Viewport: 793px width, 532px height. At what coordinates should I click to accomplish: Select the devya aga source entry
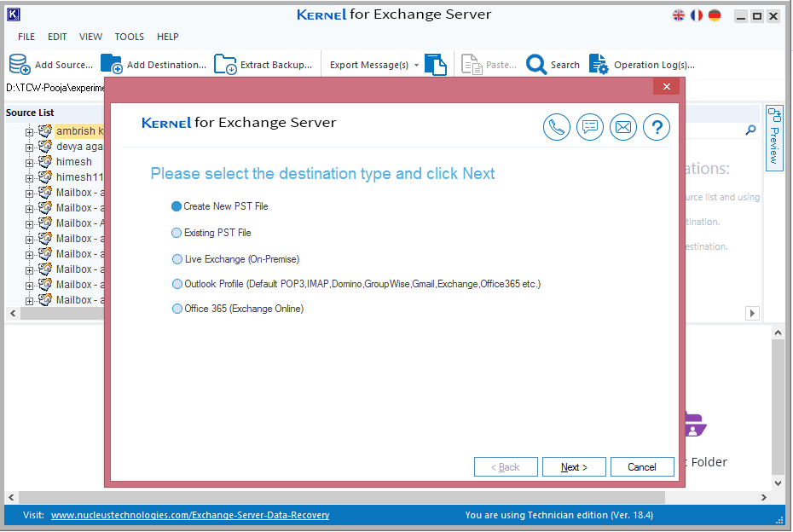tap(79, 146)
